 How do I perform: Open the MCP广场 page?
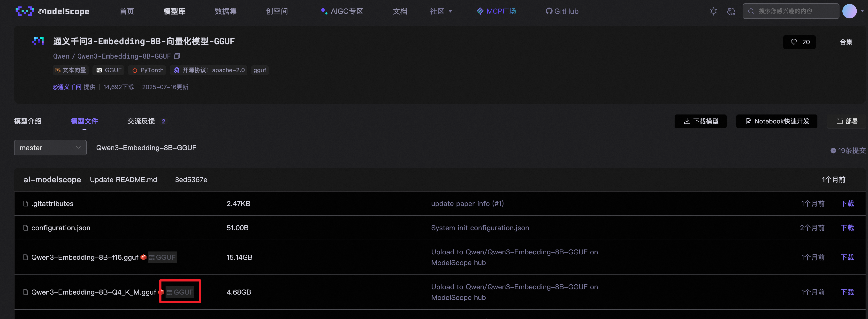pyautogui.click(x=496, y=11)
